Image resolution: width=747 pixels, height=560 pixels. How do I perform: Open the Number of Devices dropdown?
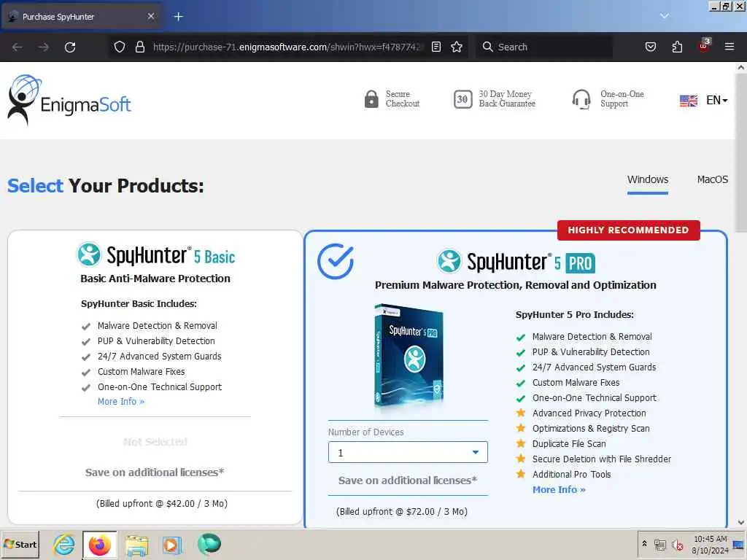pos(408,452)
